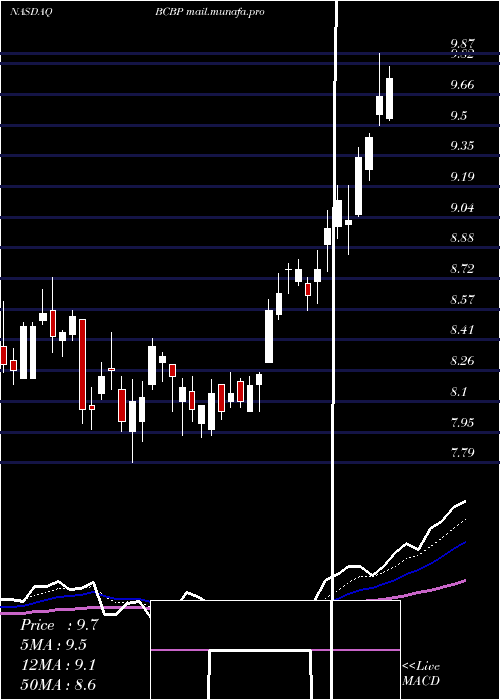Click the BCBP mail.munafa.pro title text
The width and height of the screenshot is (500, 700).
[210, 12]
